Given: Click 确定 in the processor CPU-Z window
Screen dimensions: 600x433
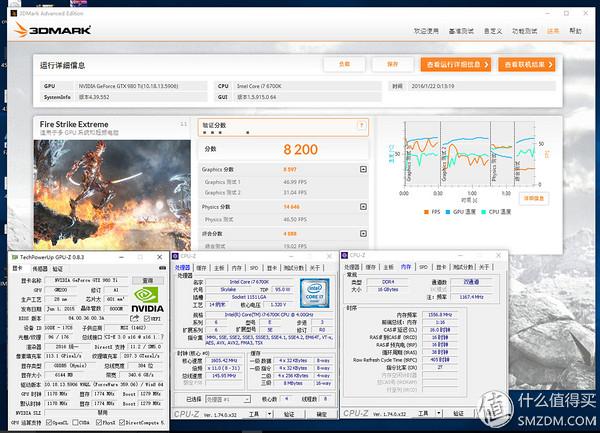Looking at the screenshot, I should 321,414.
